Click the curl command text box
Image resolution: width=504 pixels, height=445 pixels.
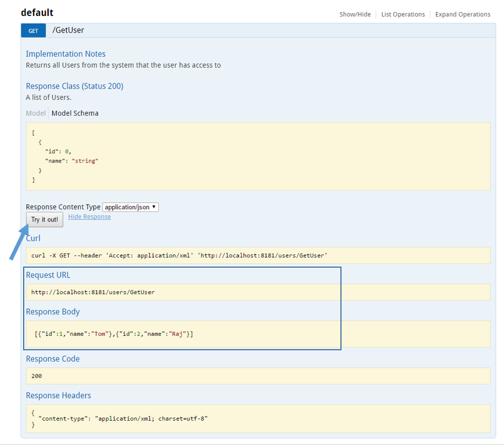258,256
